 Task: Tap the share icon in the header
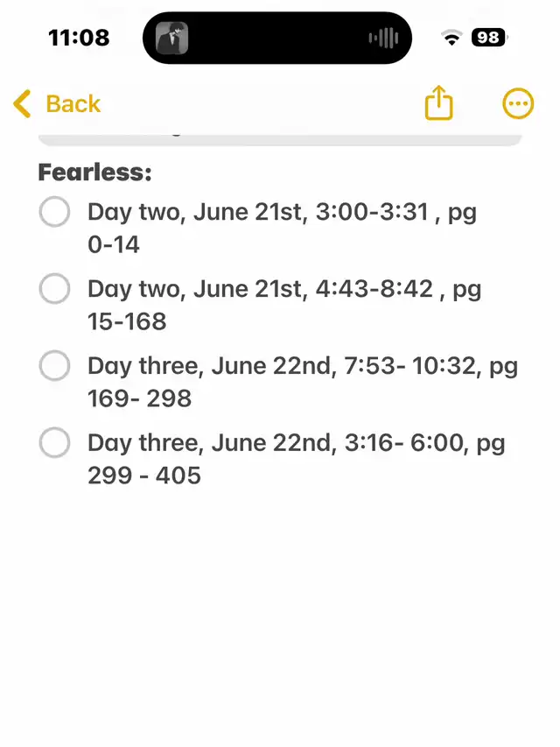[438, 103]
